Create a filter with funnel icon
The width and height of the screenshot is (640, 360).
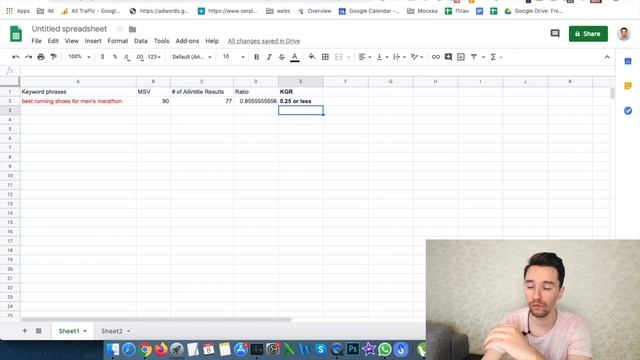(x=474, y=57)
